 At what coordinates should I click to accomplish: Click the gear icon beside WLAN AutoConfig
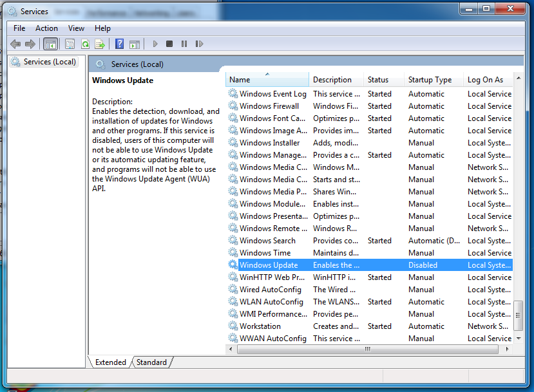[233, 301]
